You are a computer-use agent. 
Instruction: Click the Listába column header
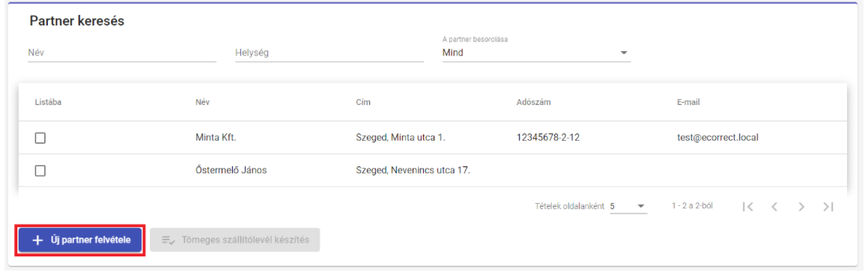click(x=48, y=103)
